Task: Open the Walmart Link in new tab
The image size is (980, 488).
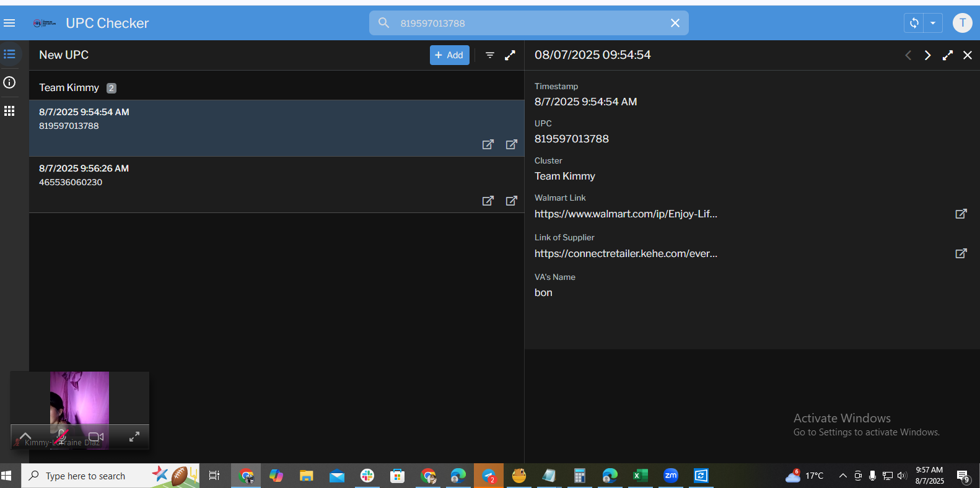Action: pos(961,214)
